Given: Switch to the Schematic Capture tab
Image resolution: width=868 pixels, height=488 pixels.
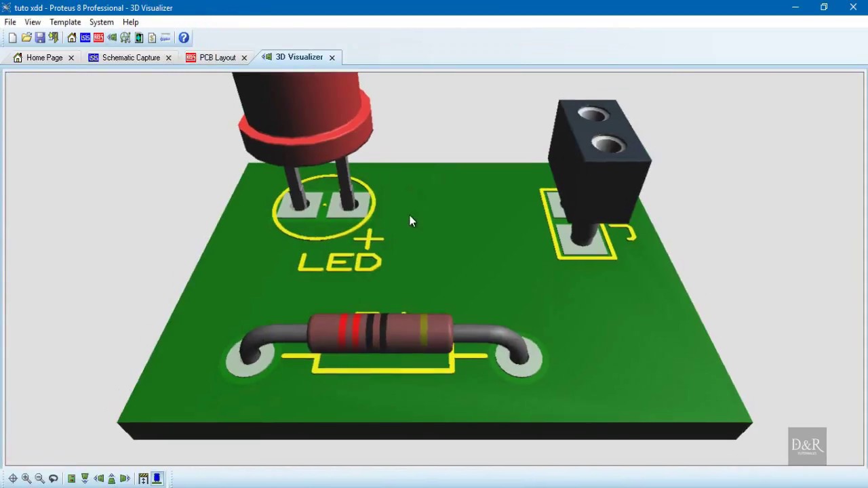Looking at the screenshot, I should [x=131, y=58].
